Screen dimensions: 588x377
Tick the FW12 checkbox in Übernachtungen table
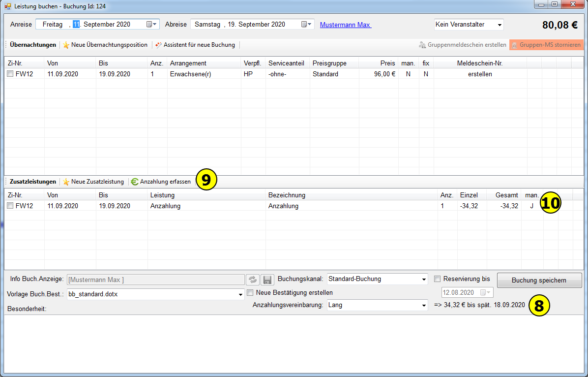click(x=10, y=74)
